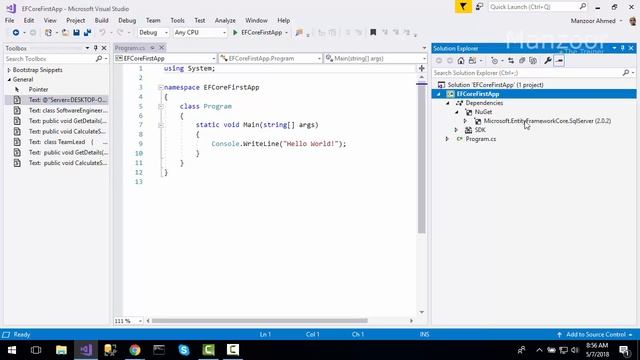Collapse the namespace code block outline
The image size is (640, 360).
[x=161, y=87]
